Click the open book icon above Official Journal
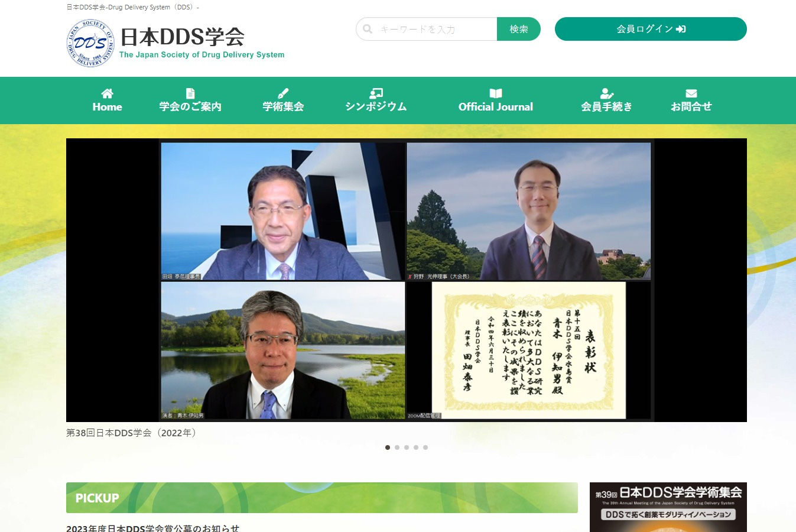The height and width of the screenshot is (532, 796). tap(496, 93)
